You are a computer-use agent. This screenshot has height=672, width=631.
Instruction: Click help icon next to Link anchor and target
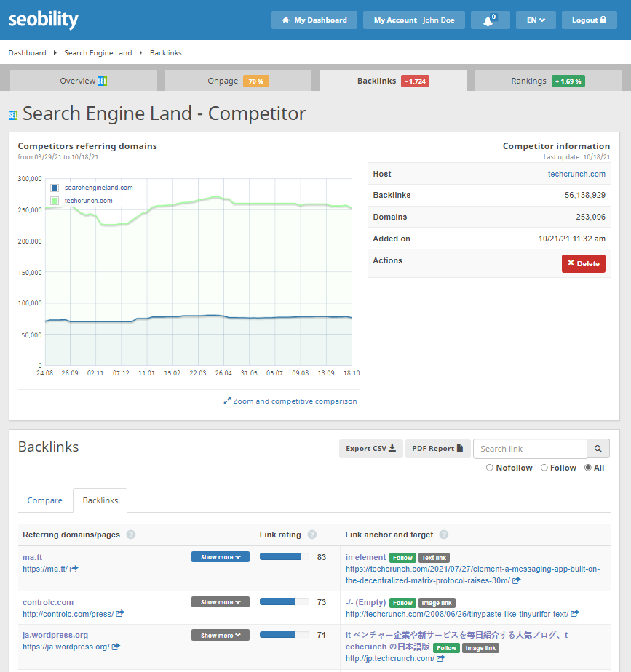tap(444, 535)
